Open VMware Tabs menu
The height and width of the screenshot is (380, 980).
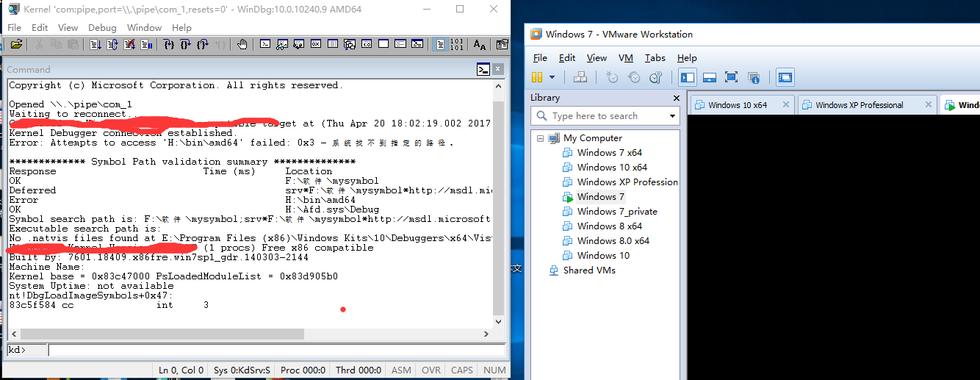click(x=655, y=58)
